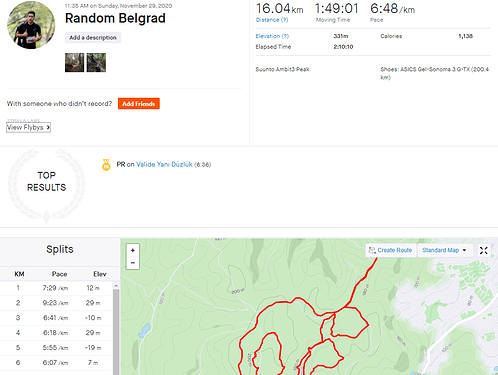Open the Valide Yanı Düzlük segment
This screenshot has height=375, width=498.
click(164, 164)
